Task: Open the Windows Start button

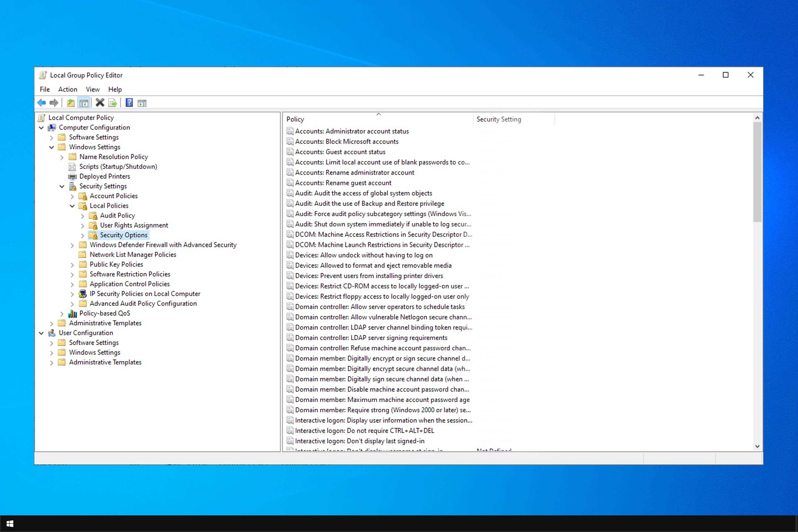Action: pyautogui.click(x=10, y=524)
